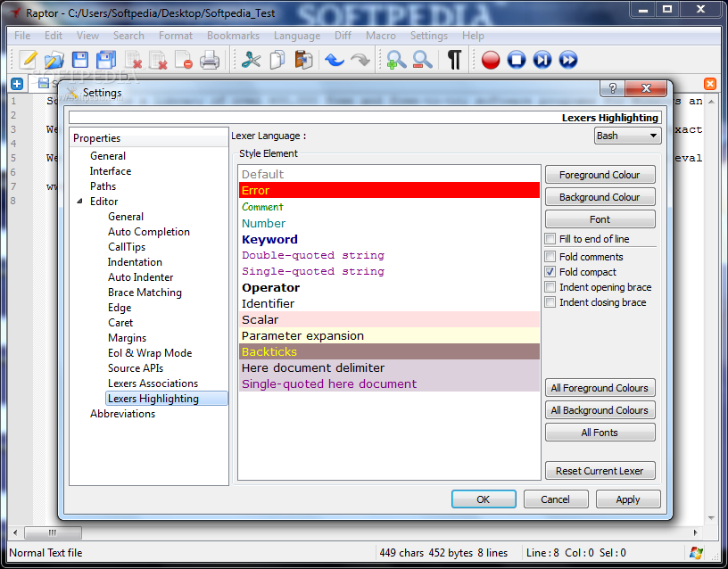Open the Lexer Language Bash dropdown
This screenshot has height=569, width=728.
628,136
